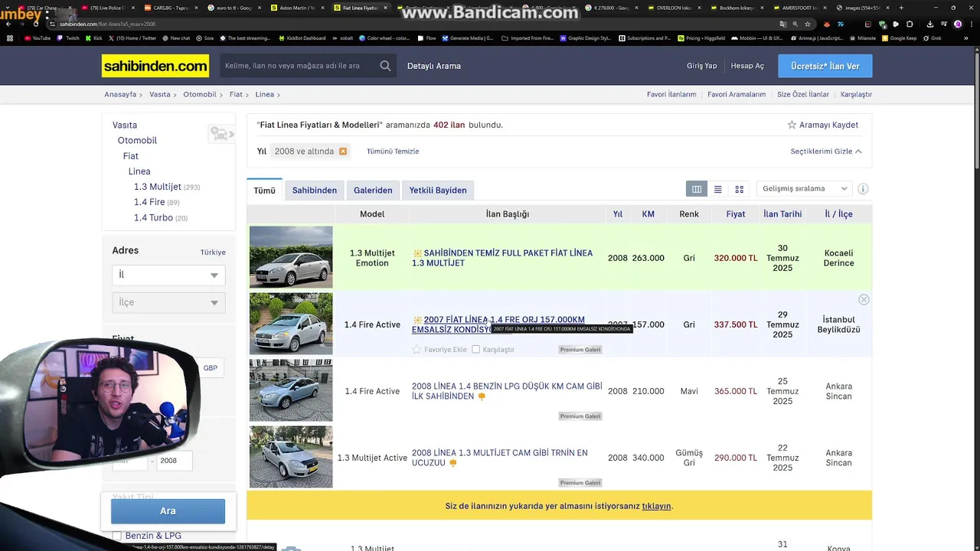This screenshot has height=551, width=980.
Task: Open the İl province dropdown
Action: pos(168,275)
